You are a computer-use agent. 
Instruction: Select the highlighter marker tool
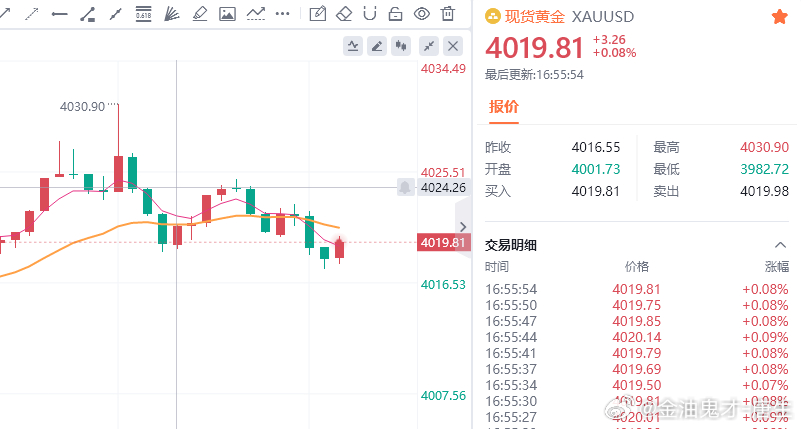click(200, 14)
